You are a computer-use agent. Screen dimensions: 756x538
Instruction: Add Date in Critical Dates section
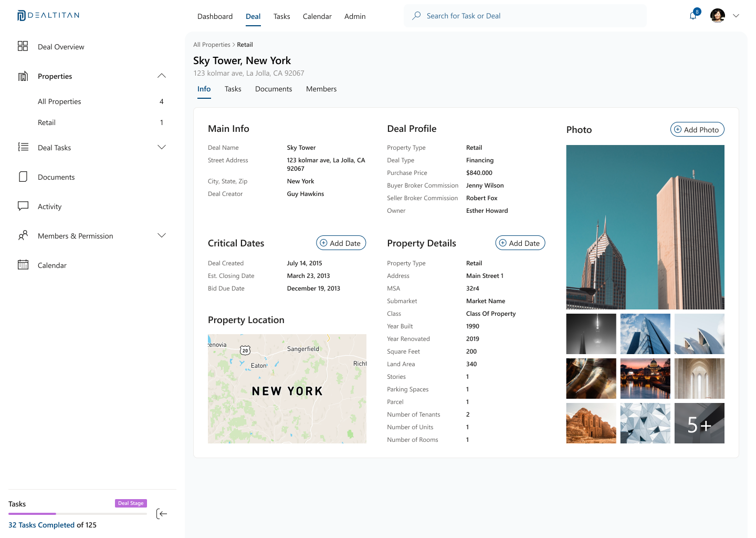pyautogui.click(x=341, y=243)
